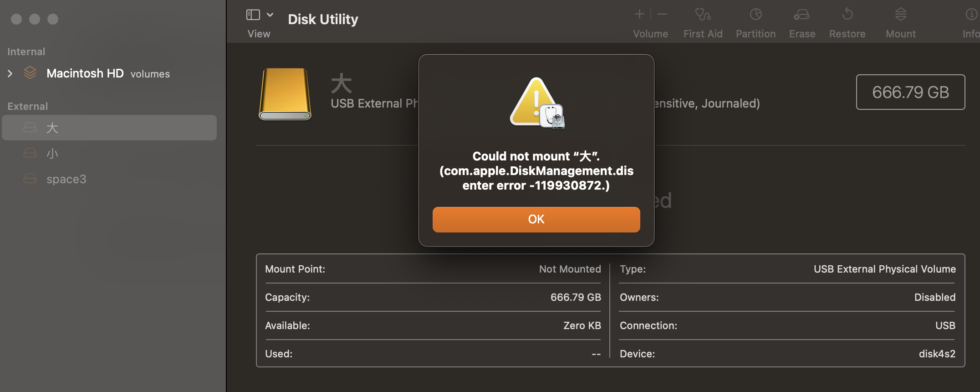The height and width of the screenshot is (392, 980).
Task: Click the drive icon beside 小
Action: pos(30,153)
